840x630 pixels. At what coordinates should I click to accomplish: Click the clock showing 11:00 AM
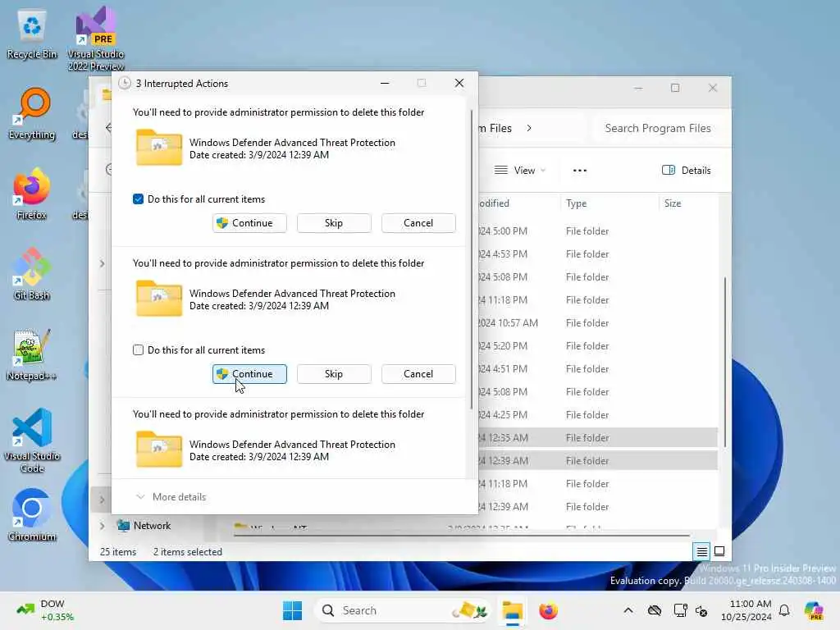[746, 610]
